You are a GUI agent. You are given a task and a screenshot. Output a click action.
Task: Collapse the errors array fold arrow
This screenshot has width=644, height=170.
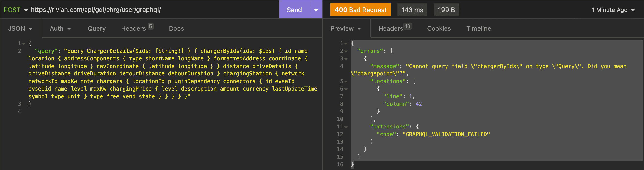point(346,51)
